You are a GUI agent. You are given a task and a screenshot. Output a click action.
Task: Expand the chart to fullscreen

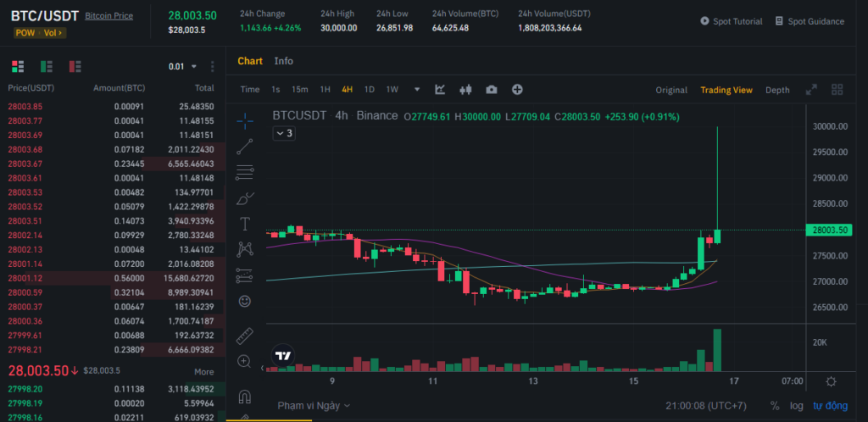point(811,90)
